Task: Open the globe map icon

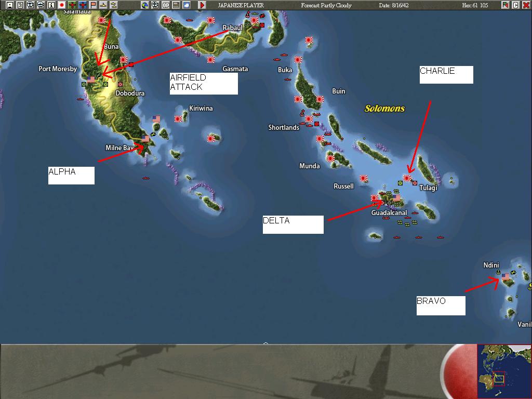Action: click(145, 5)
